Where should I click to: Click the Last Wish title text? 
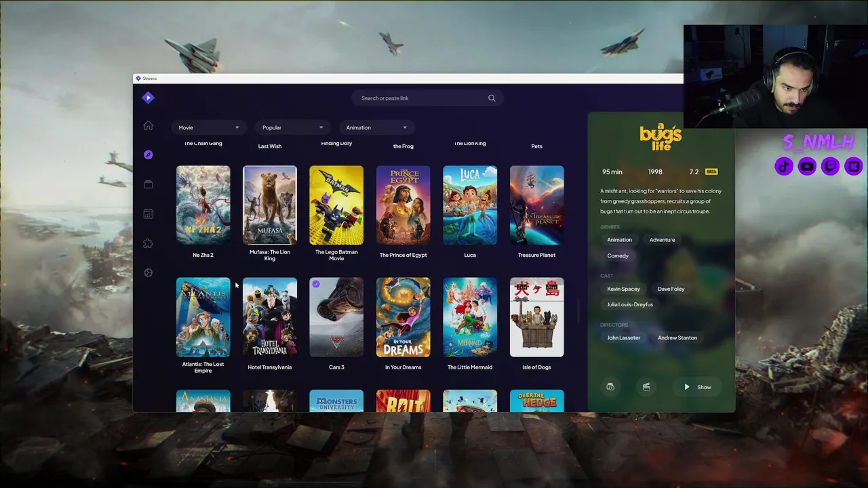270,146
